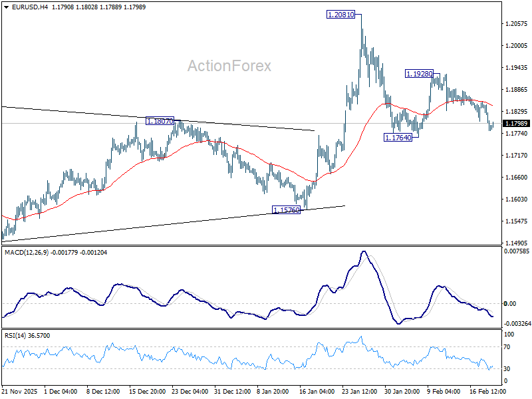
Task: Click the EURUSD,H4 chart title text
Action: click(30, 7)
